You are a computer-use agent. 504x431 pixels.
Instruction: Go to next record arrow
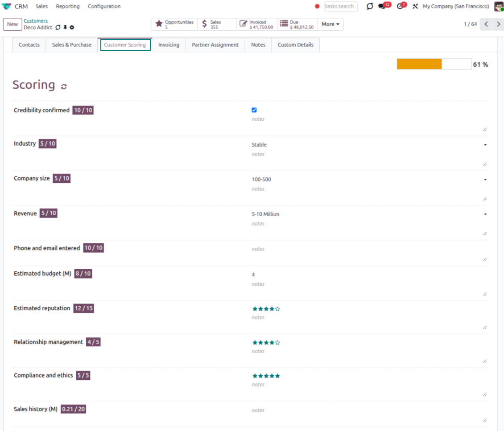coord(498,24)
